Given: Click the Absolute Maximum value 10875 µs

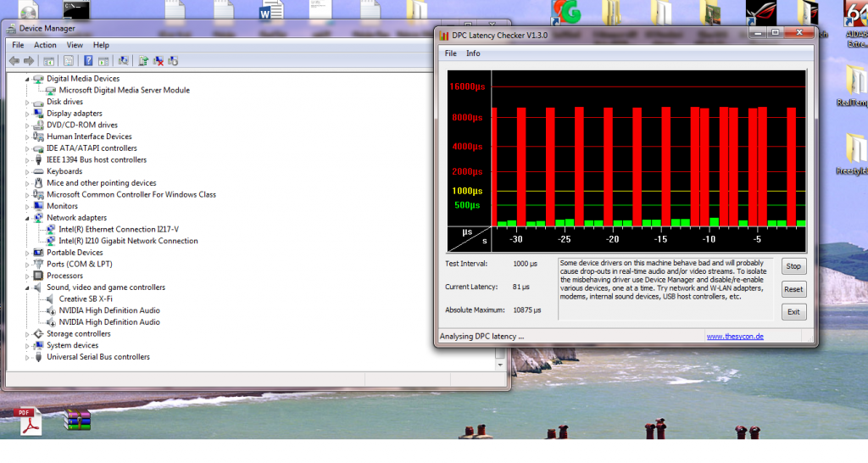Looking at the screenshot, I should [526, 310].
